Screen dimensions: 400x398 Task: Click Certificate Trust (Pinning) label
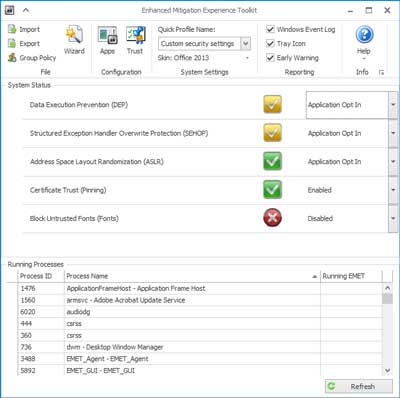click(68, 190)
